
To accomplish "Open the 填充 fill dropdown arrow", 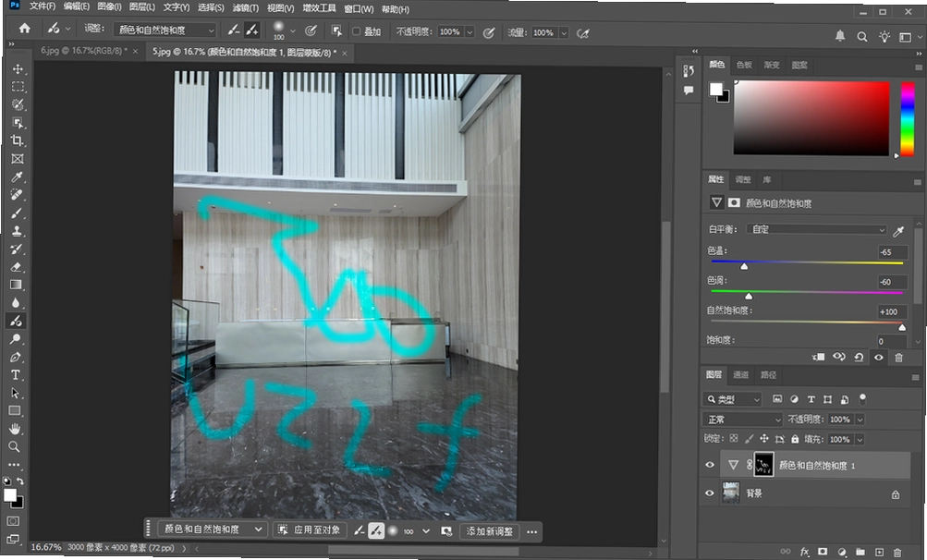I will (860, 439).
